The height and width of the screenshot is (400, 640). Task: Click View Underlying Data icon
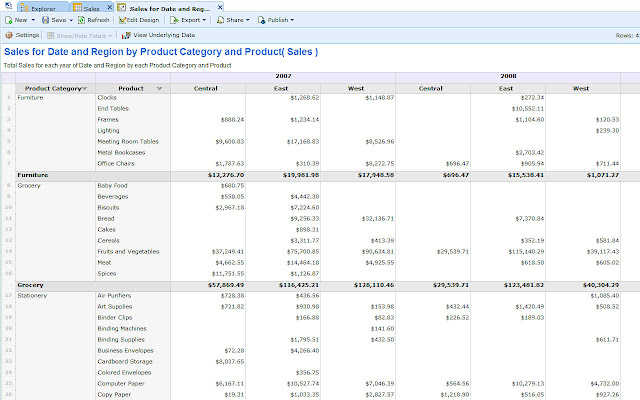point(127,34)
